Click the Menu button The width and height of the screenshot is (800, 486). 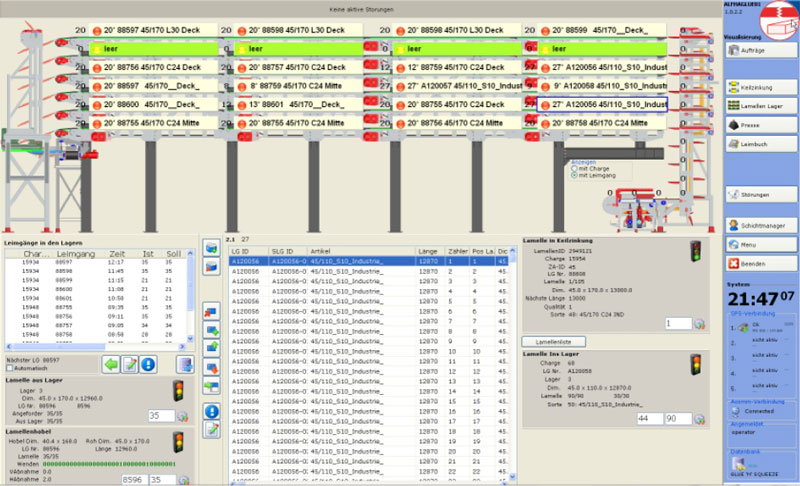[762, 244]
